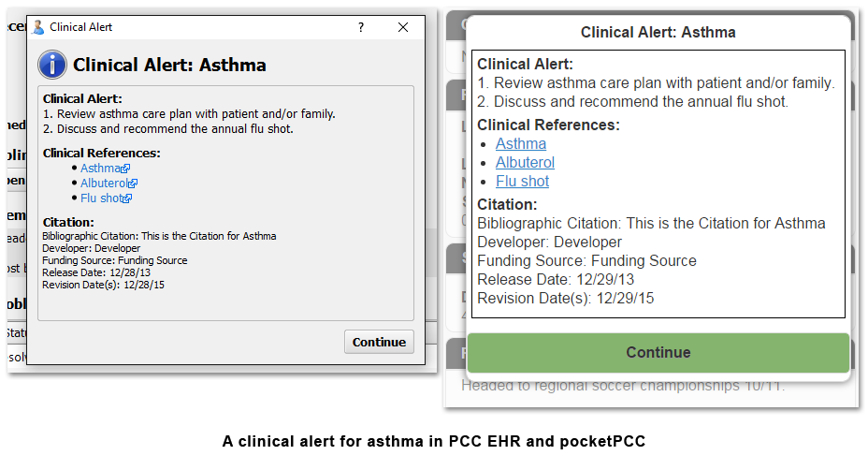Click the Clinical Alert: Asthma heading in dialog
The width and height of the screenshot is (868, 470).
click(x=169, y=65)
